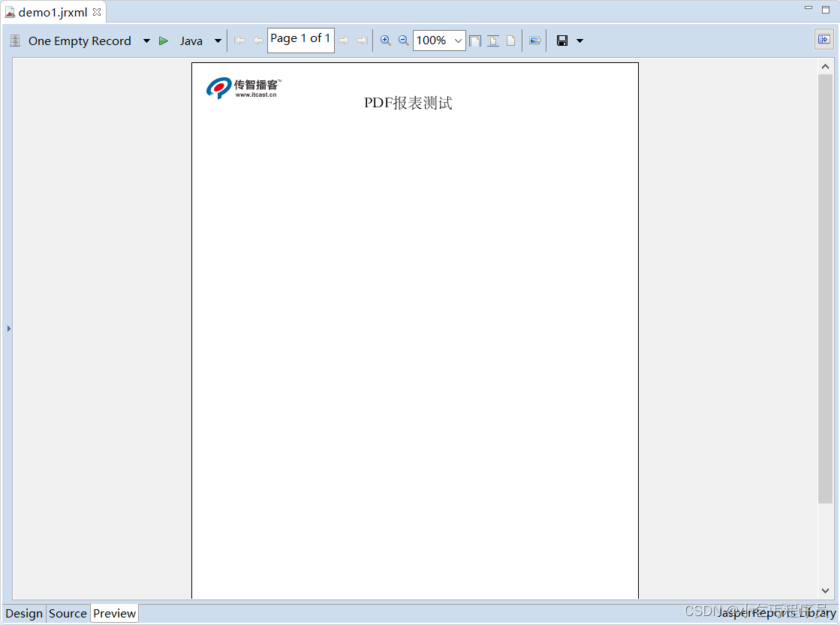Click the One Empty Record label
Screen dimensions: 840x625
pyautogui.click(x=80, y=41)
